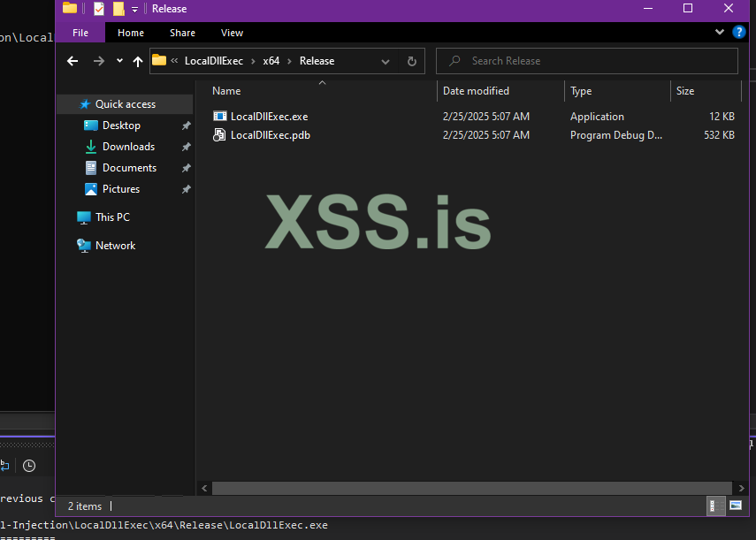The height and width of the screenshot is (540, 756).
Task: Expand hidden breadcrumb path chevrons
Action: click(174, 61)
